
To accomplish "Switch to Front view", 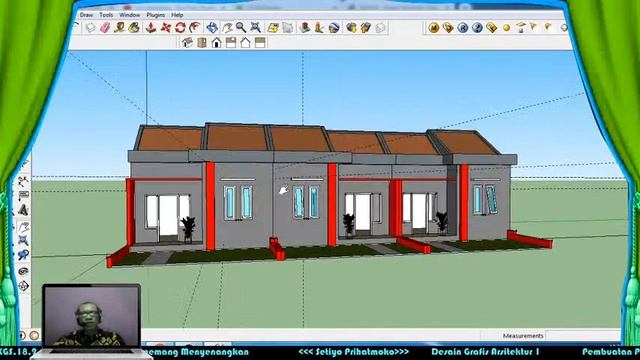I will tap(216, 42).
